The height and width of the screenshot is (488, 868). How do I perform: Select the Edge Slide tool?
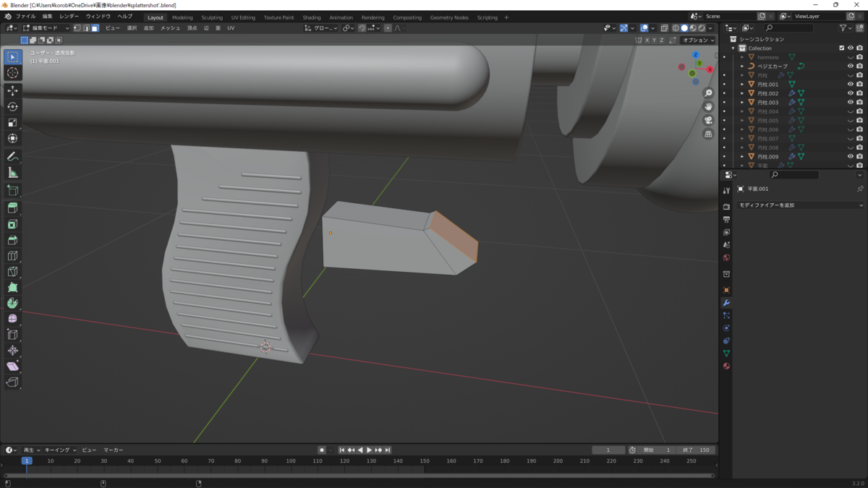(x=12, y=335)
